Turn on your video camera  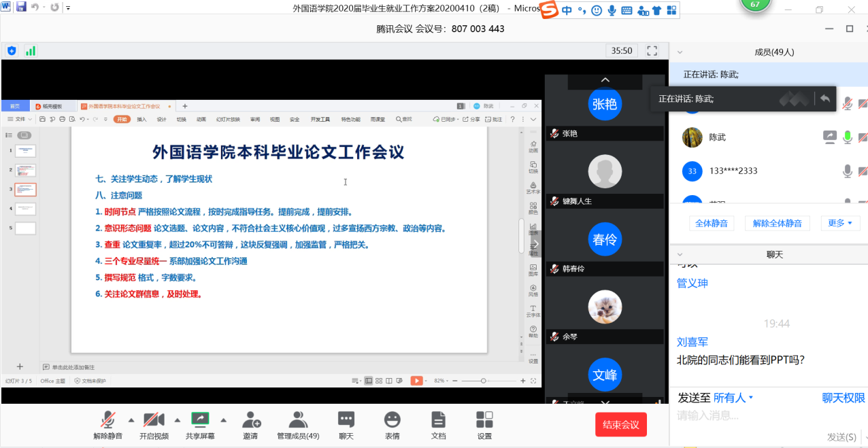pyautogui.click(x=154, y=420)
